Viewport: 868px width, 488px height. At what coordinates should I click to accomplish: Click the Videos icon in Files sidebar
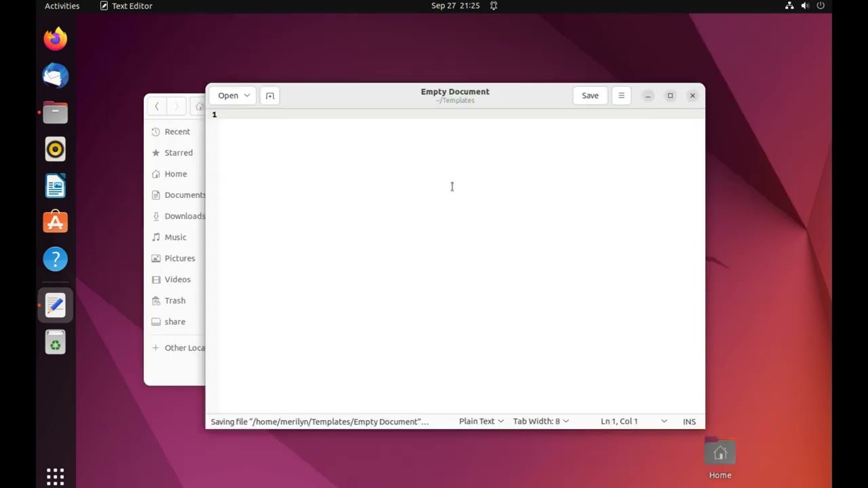click(156, 279)
